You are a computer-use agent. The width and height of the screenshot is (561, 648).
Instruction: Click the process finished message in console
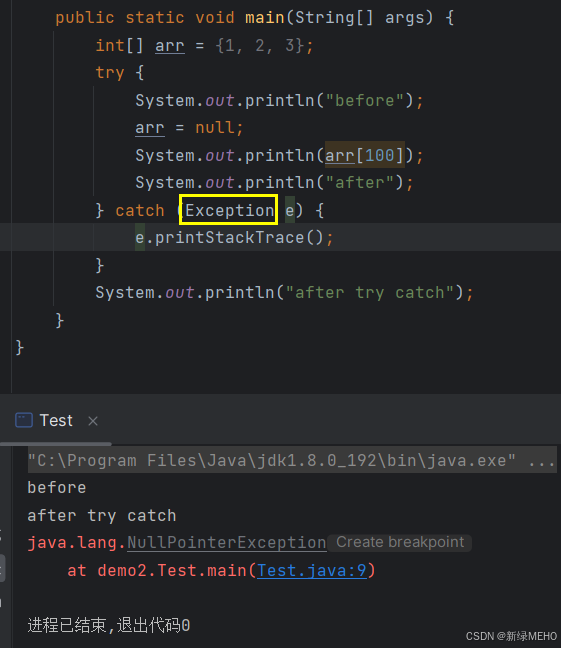(109, 625)
